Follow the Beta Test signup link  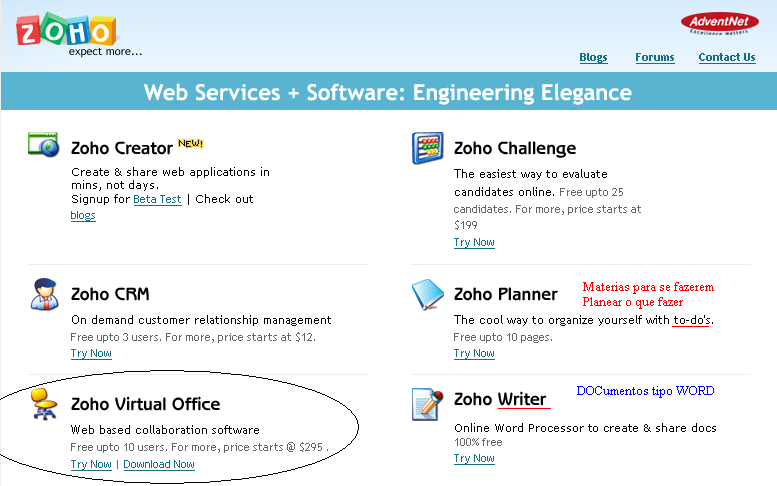(x=158, y=199)
